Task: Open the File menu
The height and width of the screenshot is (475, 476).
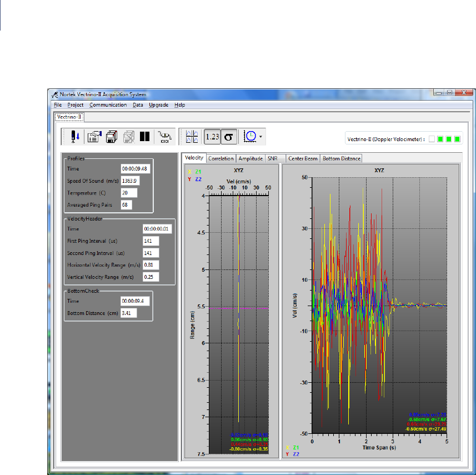Action: coord(58,105)
